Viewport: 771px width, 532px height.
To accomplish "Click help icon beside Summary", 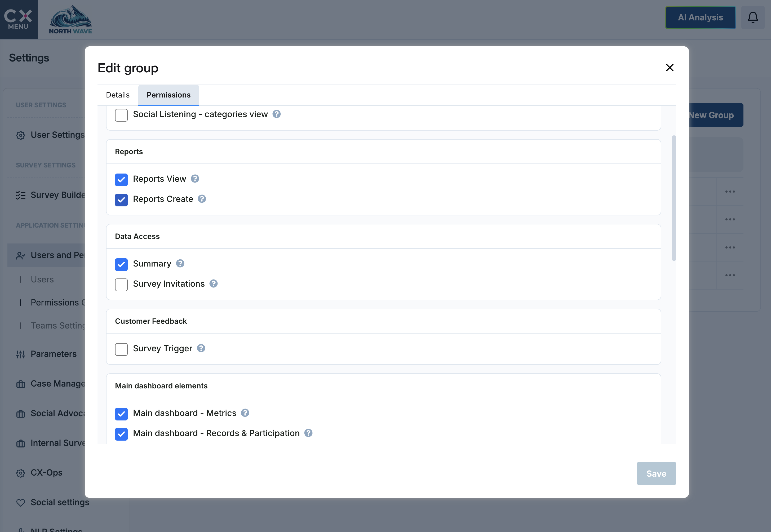I will pyautogui.click(x=180, y=263).
